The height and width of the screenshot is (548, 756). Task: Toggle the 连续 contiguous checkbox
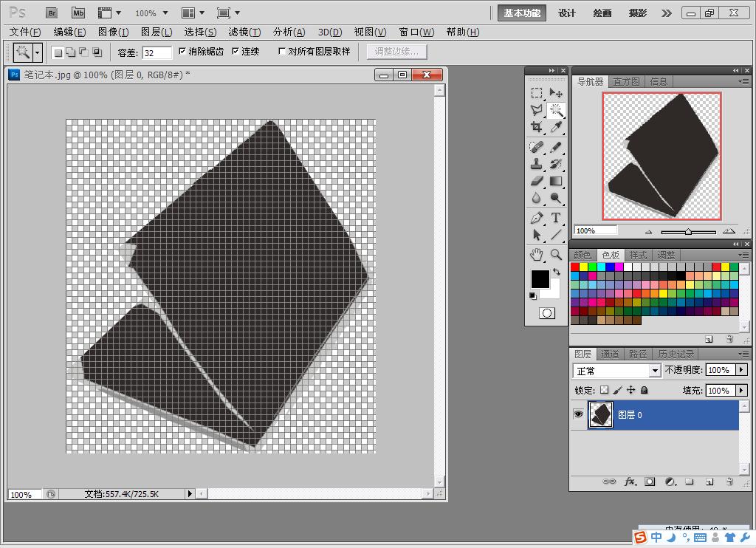tap(236, 51)
